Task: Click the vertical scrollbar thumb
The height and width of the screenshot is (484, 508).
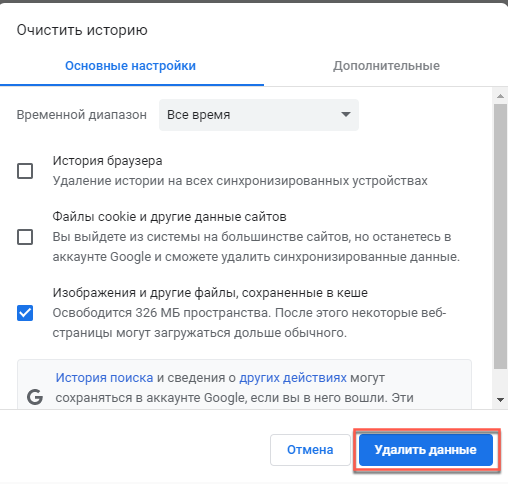Action: 500,236
